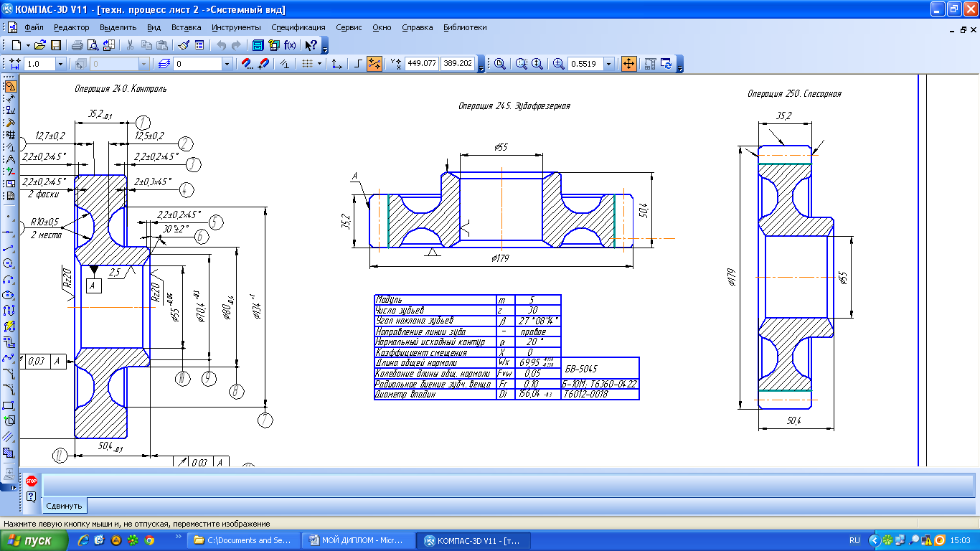Cut selection with the scissors icon
The image size is (980, 551).
click(x=130, y=45)
